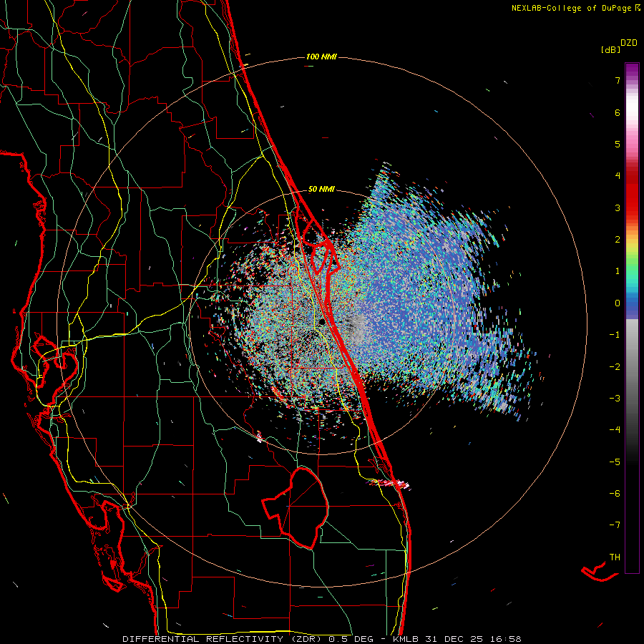Click DIFFERENTIAL REFLECTIVITY in the bottom caption
Viewport: 644px width, 644px height.
[203, 639]
